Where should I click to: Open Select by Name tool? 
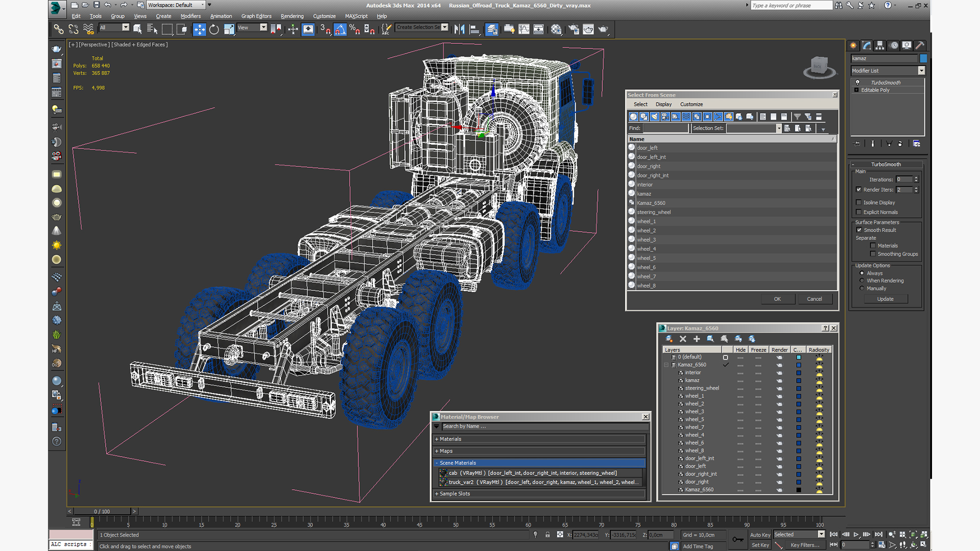(152, 29)
